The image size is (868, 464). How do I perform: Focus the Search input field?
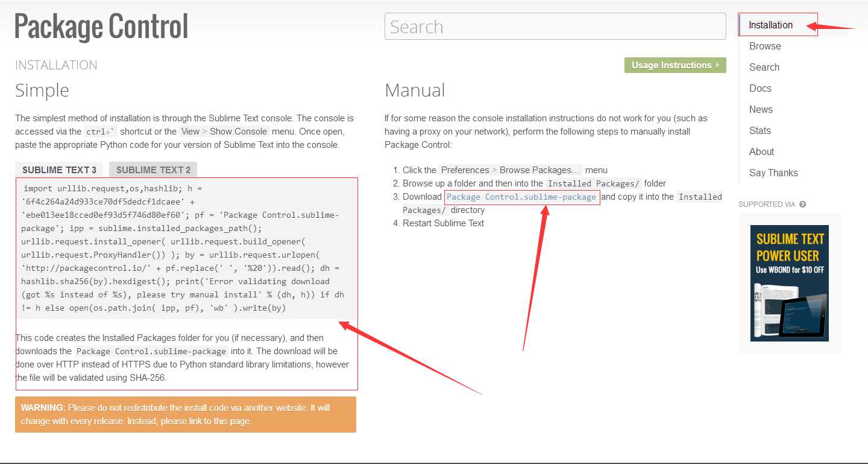(555, 27)
